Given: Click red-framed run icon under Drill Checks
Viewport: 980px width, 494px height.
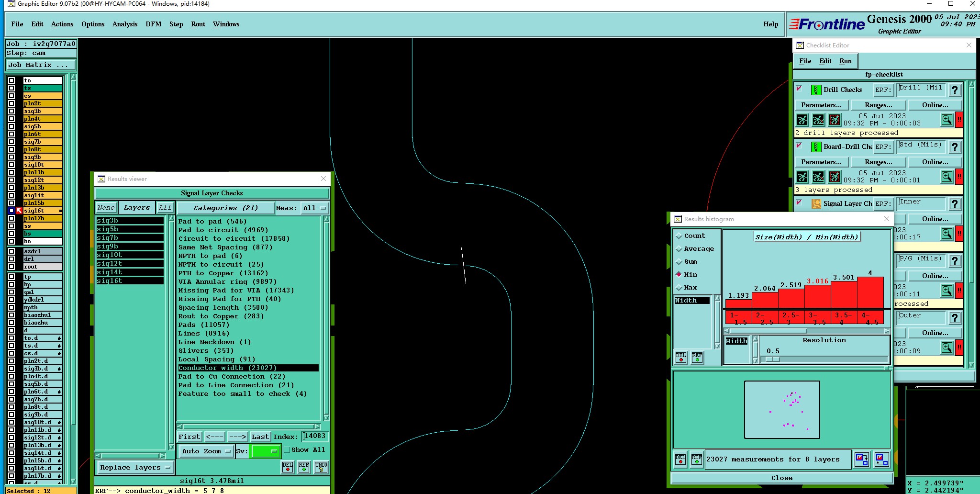Looking at the screenshot, I should (x=835, y=120).
